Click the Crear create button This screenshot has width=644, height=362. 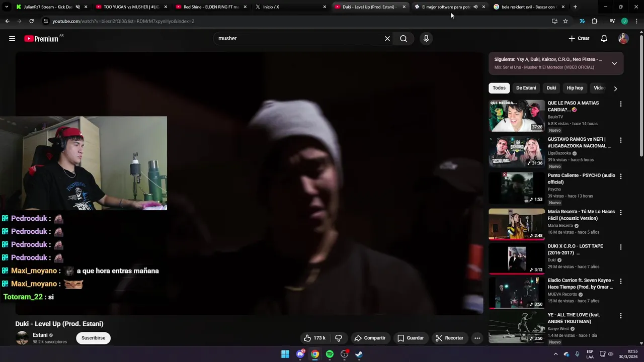[579, 39]
